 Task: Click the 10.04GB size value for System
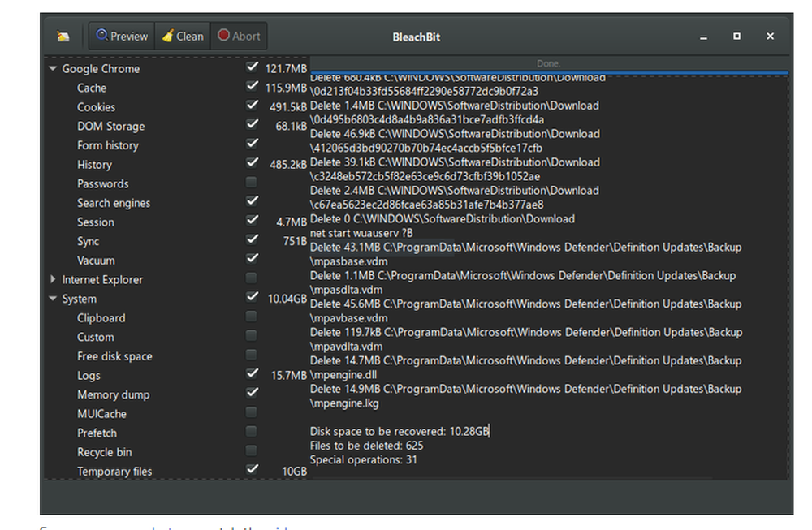tap(287, 299)
